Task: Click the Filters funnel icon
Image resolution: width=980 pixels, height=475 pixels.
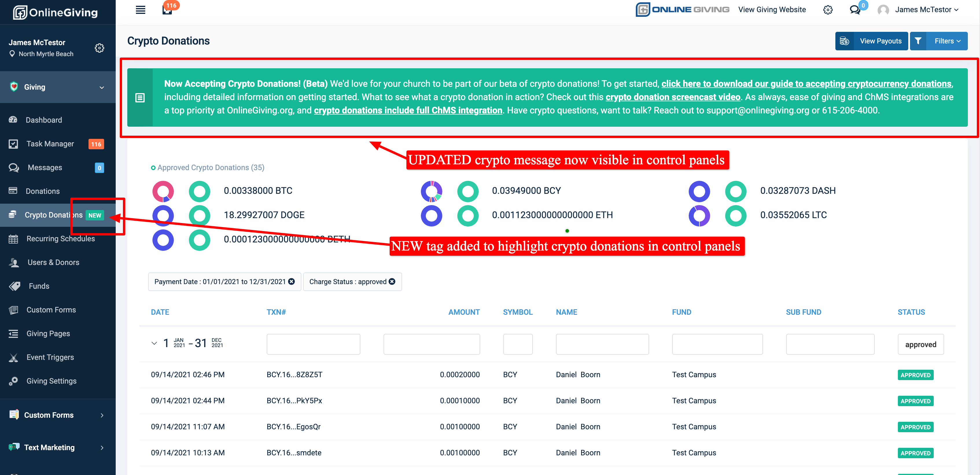Action: (x=918, y=41)
